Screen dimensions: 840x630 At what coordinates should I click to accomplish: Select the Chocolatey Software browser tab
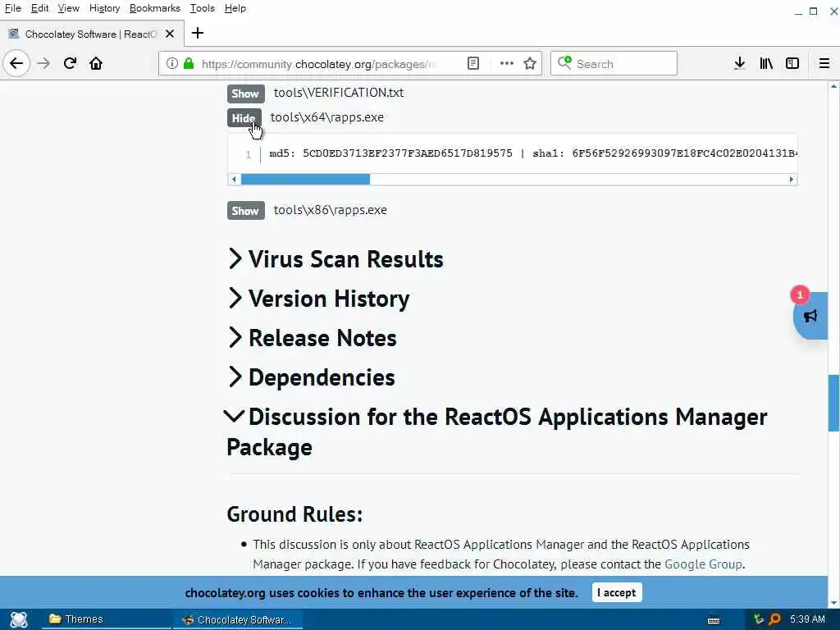tap(91, 34)
